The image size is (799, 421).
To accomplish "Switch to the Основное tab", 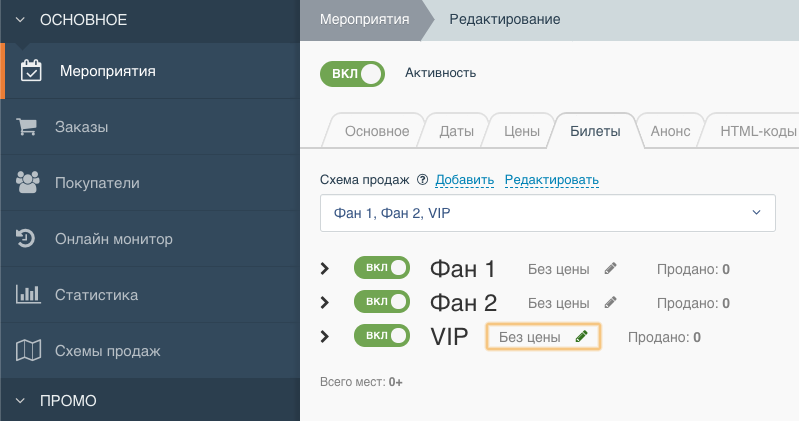I will pyautogui.click(x=377, y=131).
